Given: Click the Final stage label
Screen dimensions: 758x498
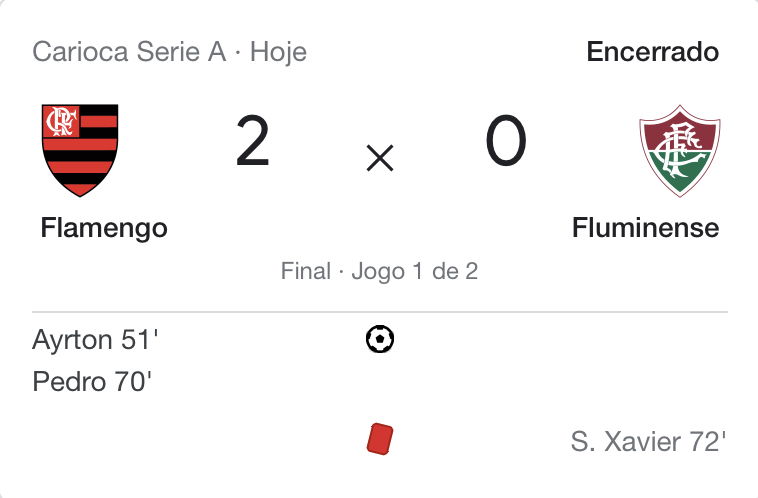Looking at the screenshot, I should pos(306,271).
